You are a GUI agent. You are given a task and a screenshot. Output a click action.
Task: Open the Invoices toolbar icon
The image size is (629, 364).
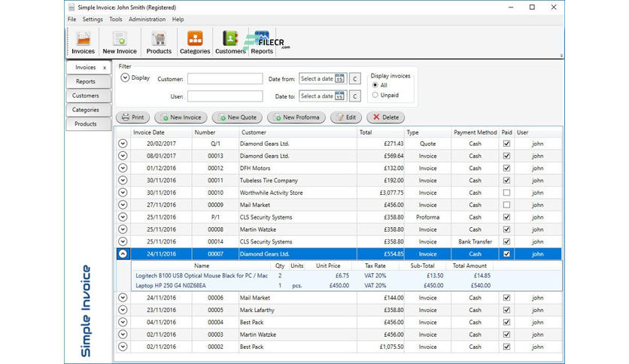[x=83, y=43]
